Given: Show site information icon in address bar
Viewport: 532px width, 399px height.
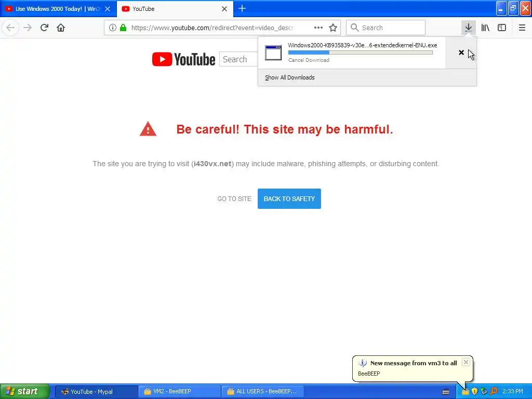Looking at the screenshot, I should pyautogui.click(x=113, y=28).
